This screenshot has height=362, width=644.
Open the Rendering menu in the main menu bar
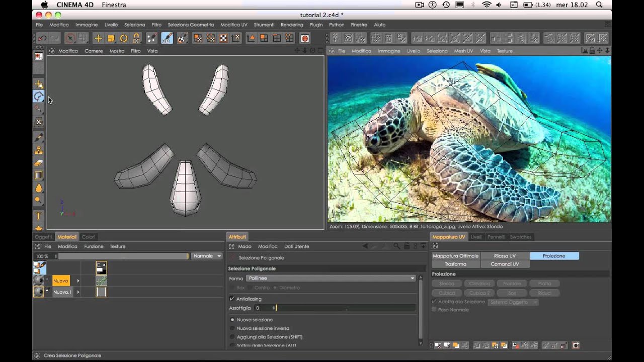(292, 25)
